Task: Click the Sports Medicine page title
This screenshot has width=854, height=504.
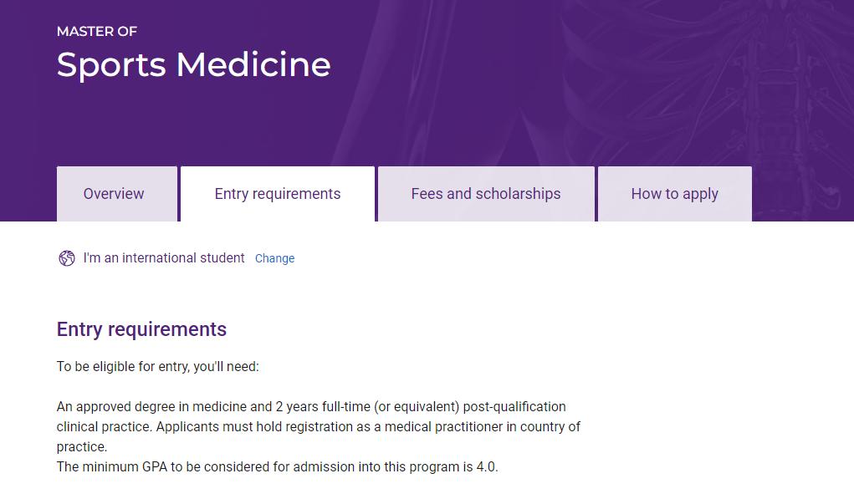Action: pos(193,64)
